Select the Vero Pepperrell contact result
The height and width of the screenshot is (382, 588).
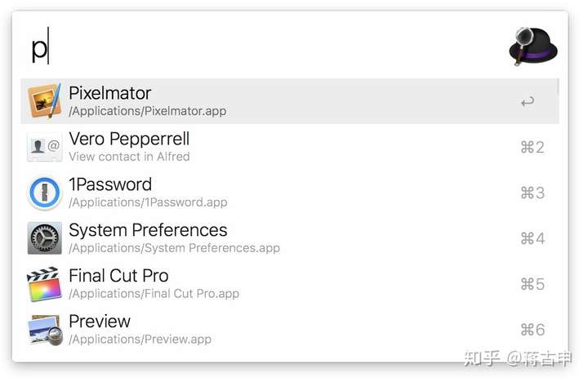129,139
